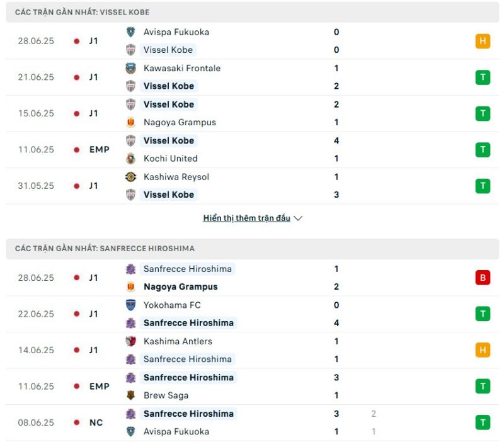This screenshot has width=504, height=447.
Task: Click the Japan flag beside 21.06.25 J1
Action: point(77,77)
